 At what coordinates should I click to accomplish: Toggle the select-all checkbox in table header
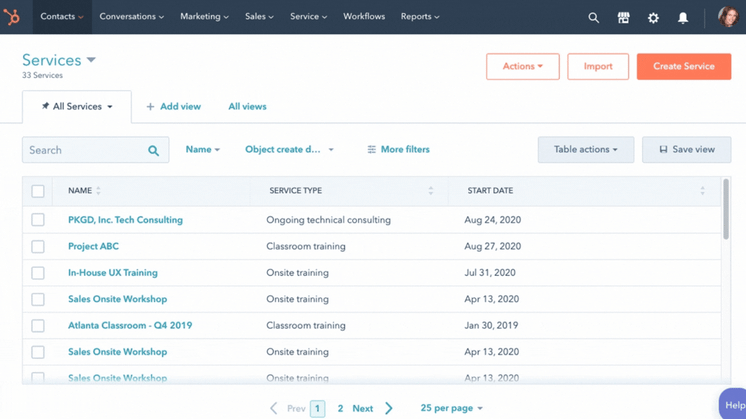[x=38, y=191]
